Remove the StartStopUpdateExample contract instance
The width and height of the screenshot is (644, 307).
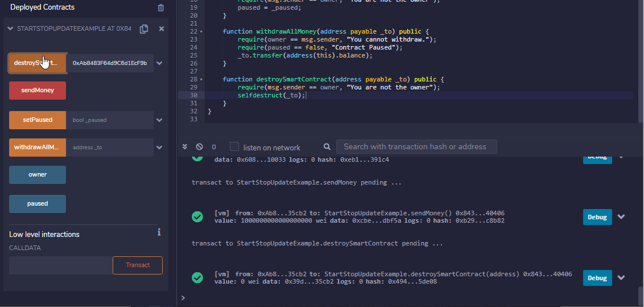(x=162, y=29)
